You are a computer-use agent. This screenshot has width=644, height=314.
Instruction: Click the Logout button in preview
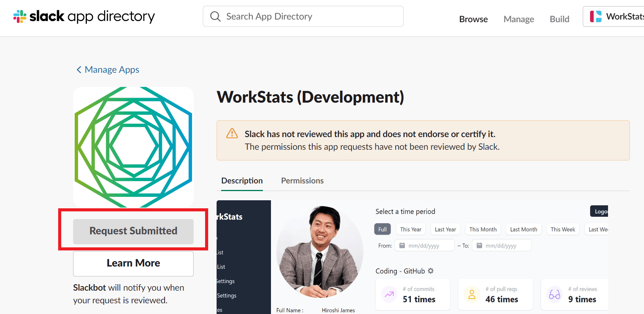[x=599, y=211]
